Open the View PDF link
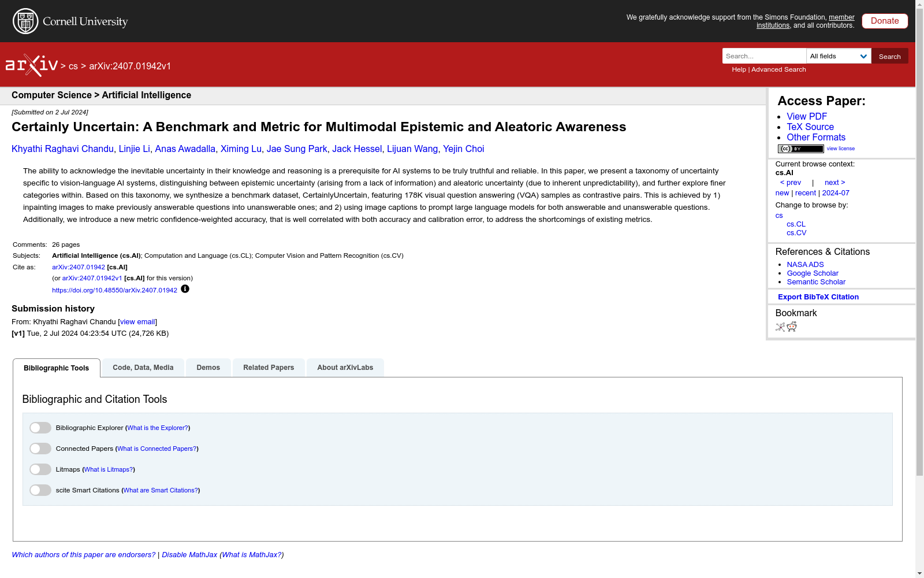 click(x=807, y=116)
